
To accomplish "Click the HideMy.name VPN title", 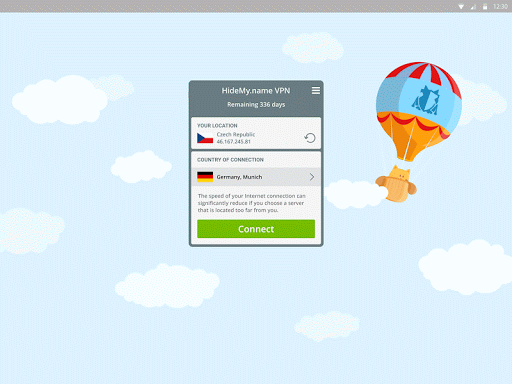I will click(256, 91).
